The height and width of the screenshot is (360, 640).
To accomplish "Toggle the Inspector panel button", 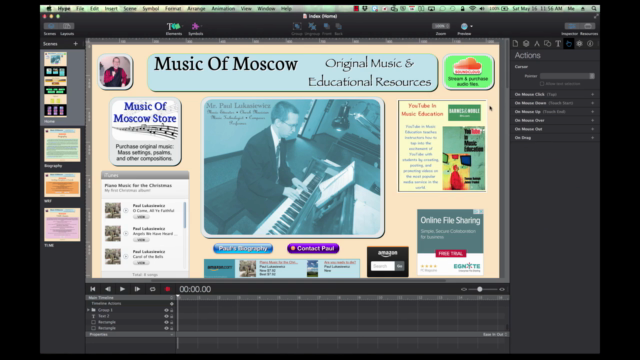I will pos(572,26).
